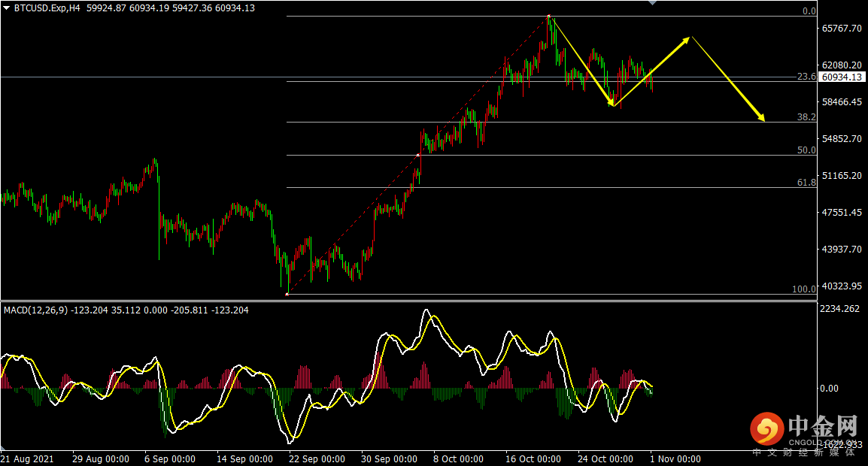The width and height of the screenshot is (868, 466).
Task: Click the 23.6 Fibonacci level label
Action: tap(806, 77)
